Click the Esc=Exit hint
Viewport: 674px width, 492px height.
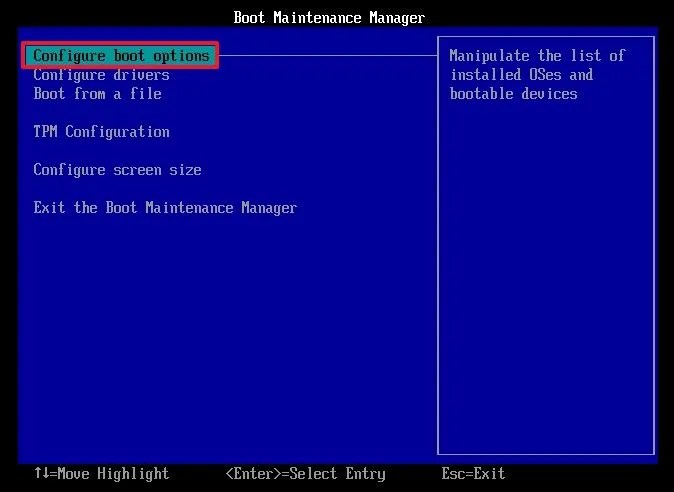(473, 474)
